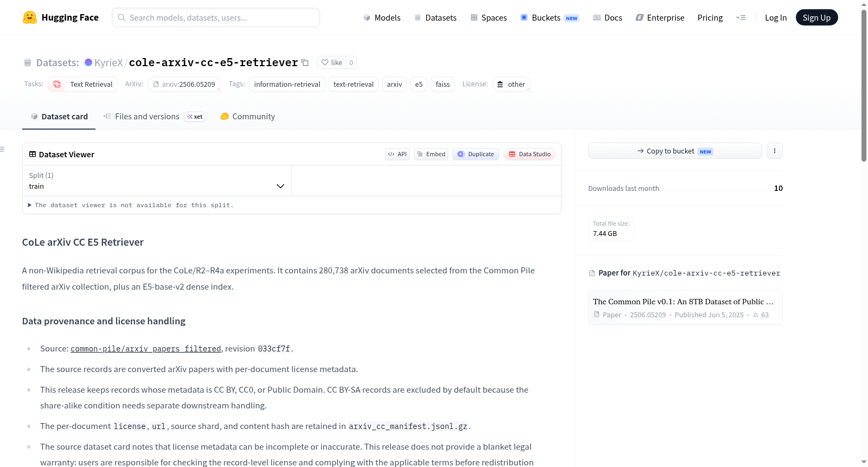Go to Spaces in the navigation
This screenshot has height=467, width=868.
coord(488,17)
